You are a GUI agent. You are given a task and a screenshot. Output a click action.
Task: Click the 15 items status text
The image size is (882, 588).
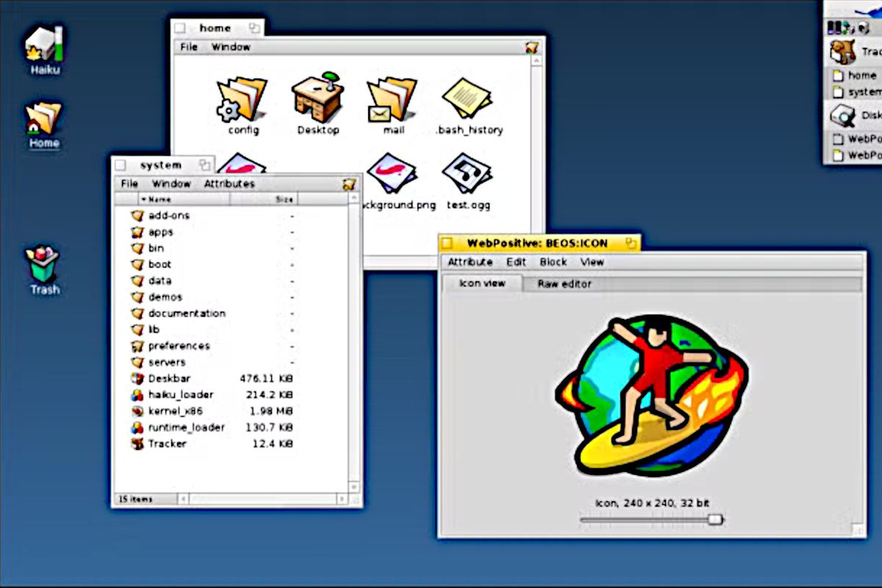click(x=136, y=499)
